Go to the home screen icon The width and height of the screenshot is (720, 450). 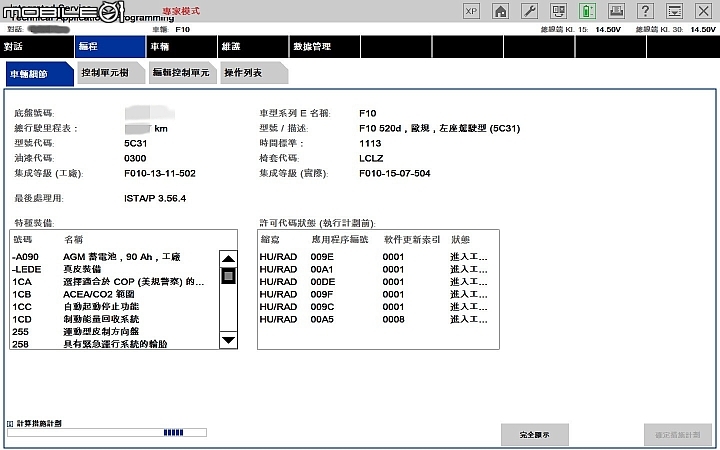pyautogui.click(x=501, y=11)
